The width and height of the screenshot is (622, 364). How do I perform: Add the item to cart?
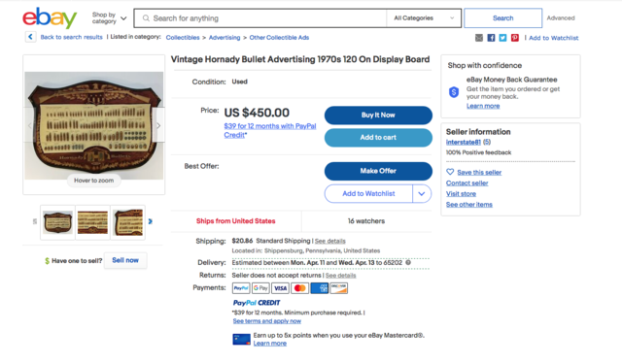[378, 138]
